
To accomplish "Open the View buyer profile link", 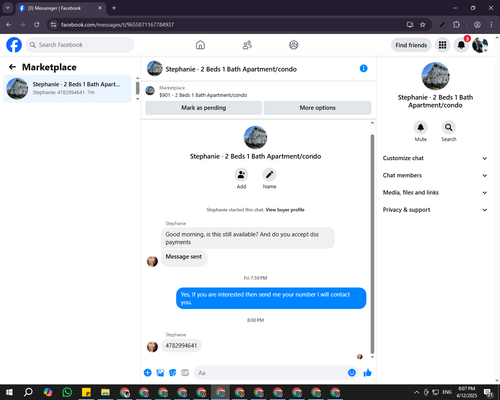I will click(285, 210).
